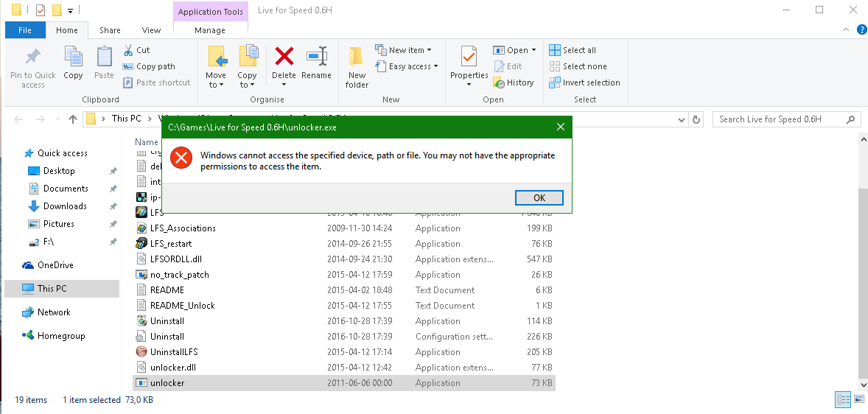Open the Move to dropdown
The image size is (868, 414).
[x=215, y=80]
